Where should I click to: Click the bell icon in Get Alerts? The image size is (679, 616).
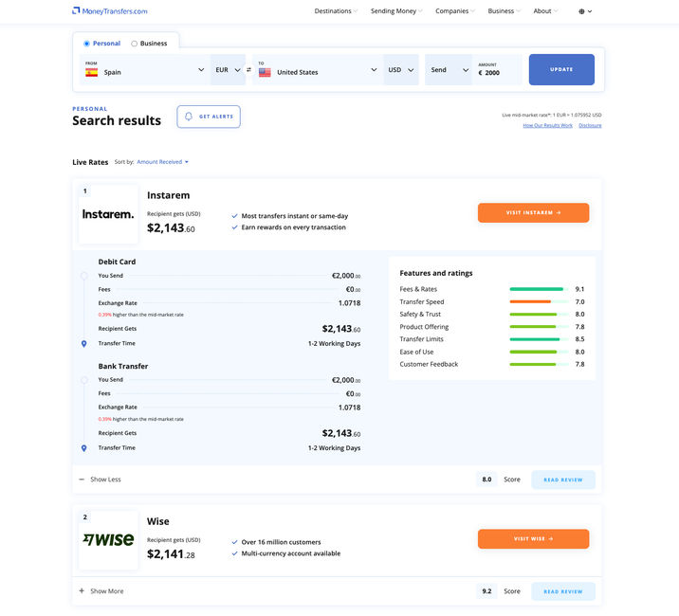click(x=189, y=117)
